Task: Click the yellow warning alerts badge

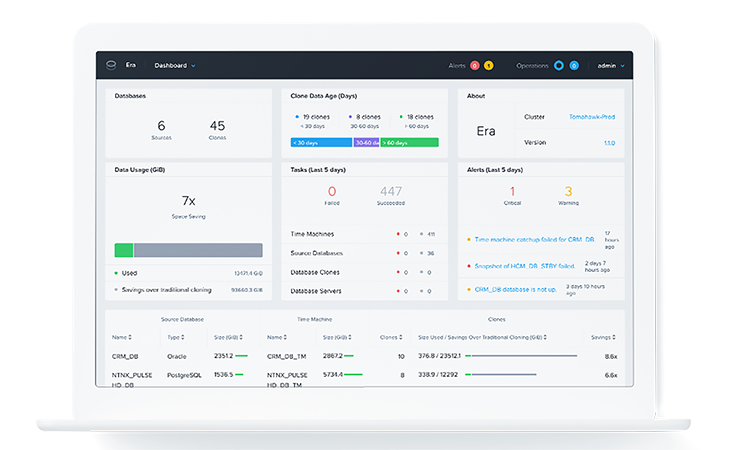Action: [x=488, y=66]
